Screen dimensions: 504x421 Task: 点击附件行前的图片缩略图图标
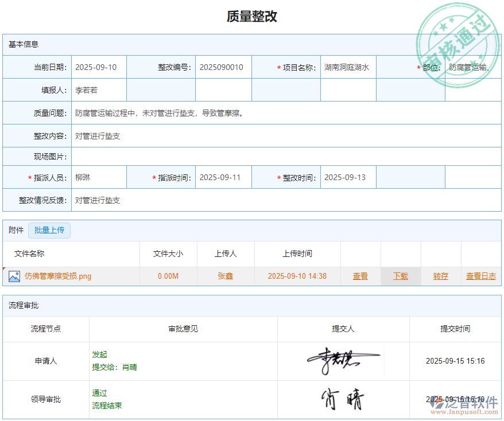14,276
